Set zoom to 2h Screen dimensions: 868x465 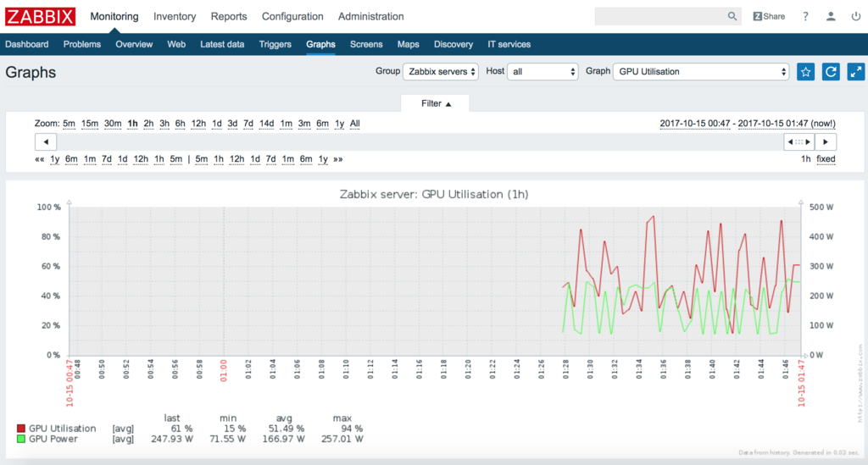(148, 124)
